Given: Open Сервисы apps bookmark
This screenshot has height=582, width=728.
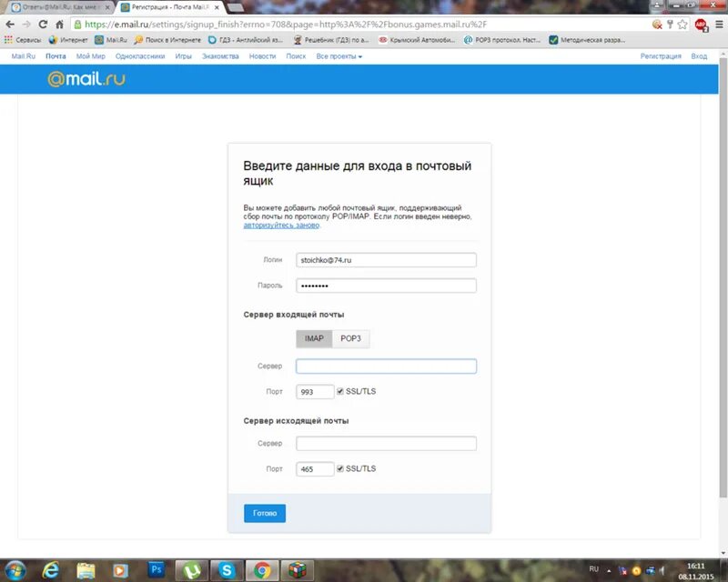Looking at the screenshot, I should pos(22,40).
